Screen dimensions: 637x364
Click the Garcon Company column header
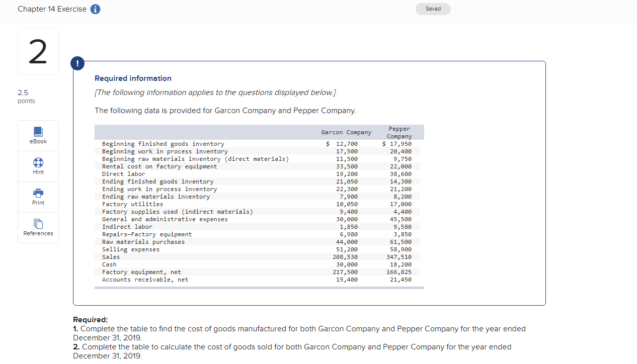(x=346, y=132)
